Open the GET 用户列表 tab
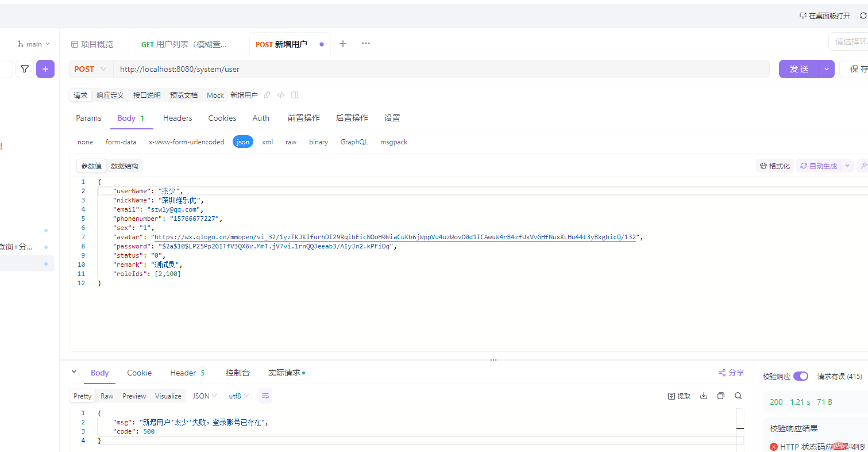The image size is (868, 452). (184, 44)
